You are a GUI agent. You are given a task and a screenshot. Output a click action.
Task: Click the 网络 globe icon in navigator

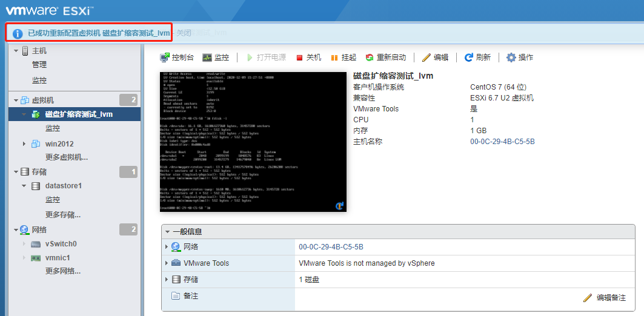(x=25, y=230)
